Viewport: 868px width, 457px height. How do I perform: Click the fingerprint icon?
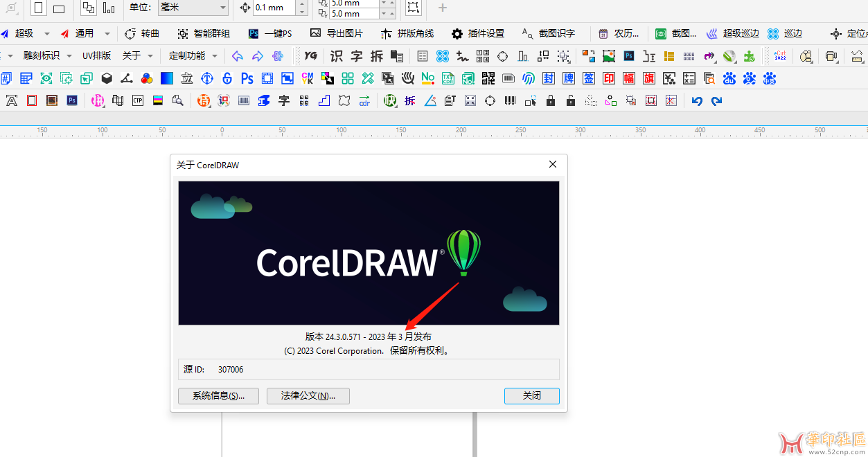coord(529,79)
